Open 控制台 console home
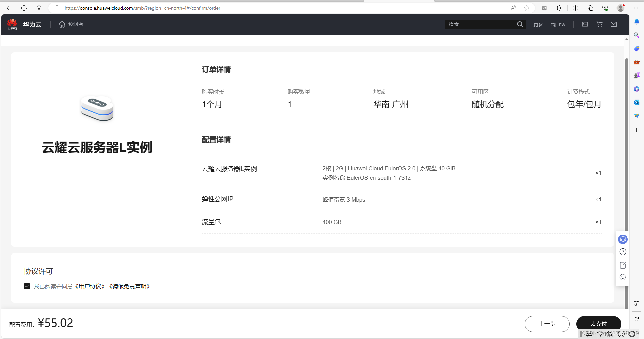This screenshot has width=644, height=339. [x=71, y=24]
